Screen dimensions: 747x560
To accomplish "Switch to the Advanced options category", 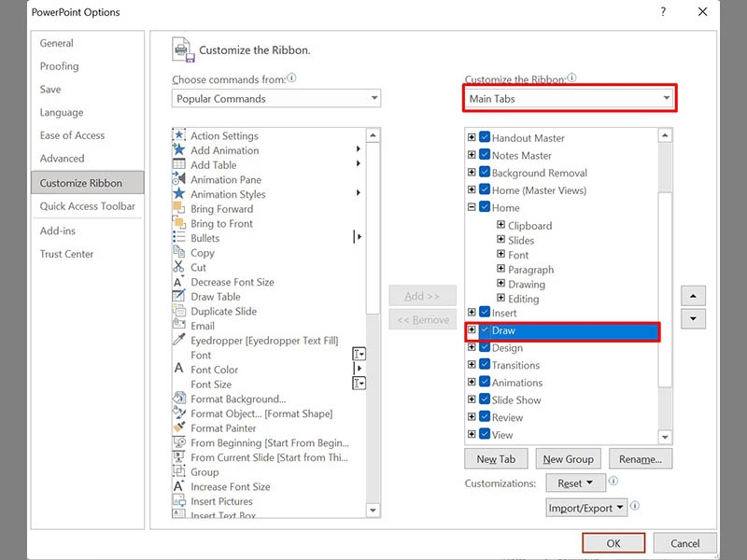I will [x=62, y=159].
